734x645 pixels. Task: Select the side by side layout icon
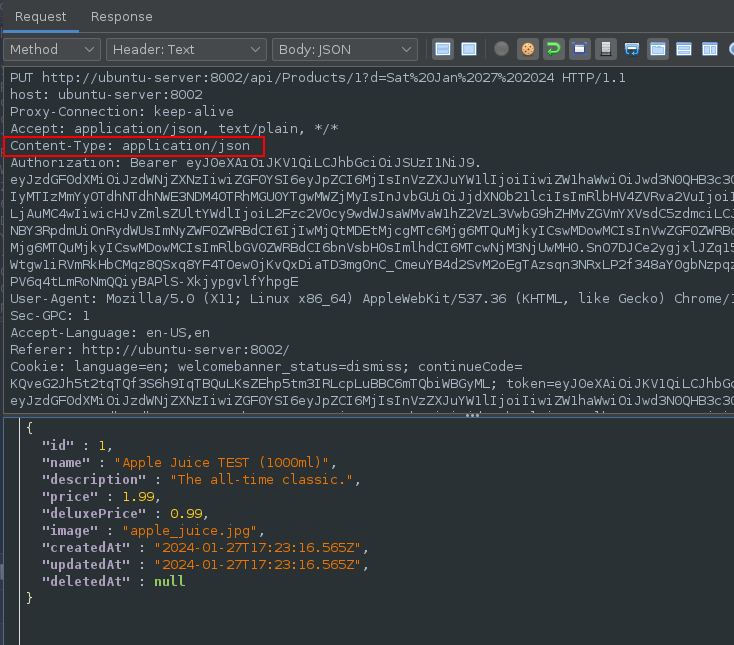pos(710,49)
